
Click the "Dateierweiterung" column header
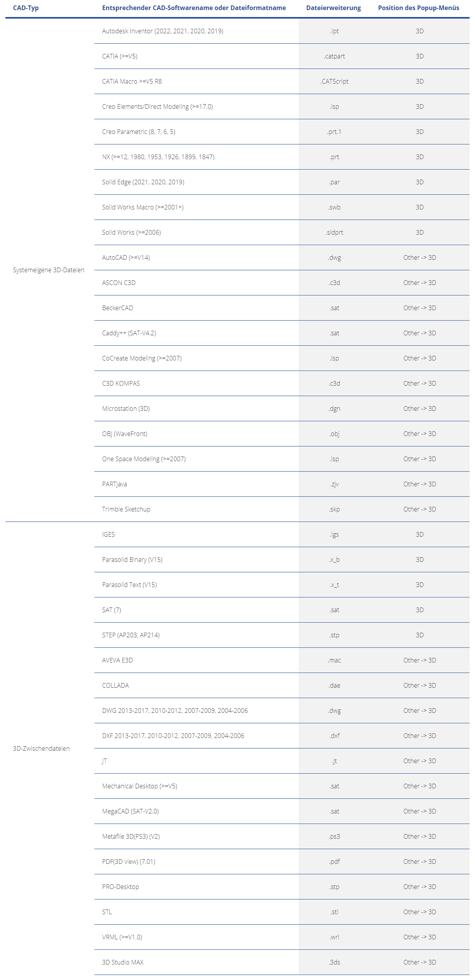(x=333, y=8)
